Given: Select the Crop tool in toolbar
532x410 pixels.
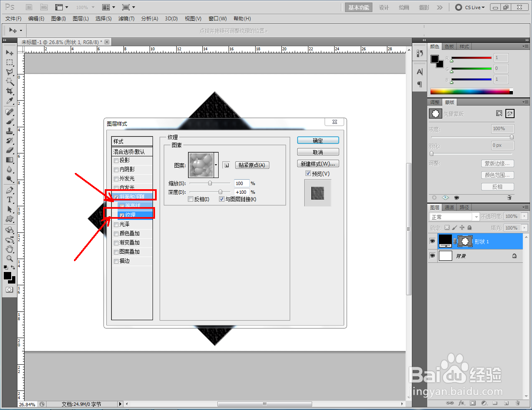Looking at the screenshot, I should (10, 91).
